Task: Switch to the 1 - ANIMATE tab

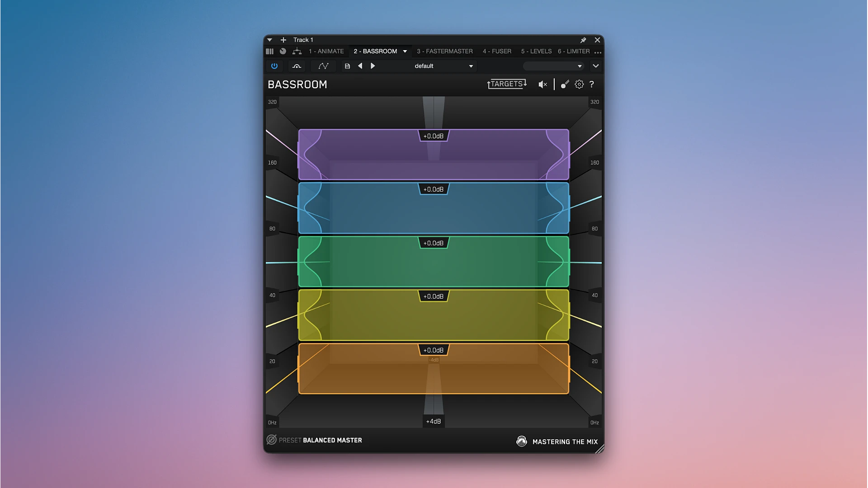Action: (326, 51)
